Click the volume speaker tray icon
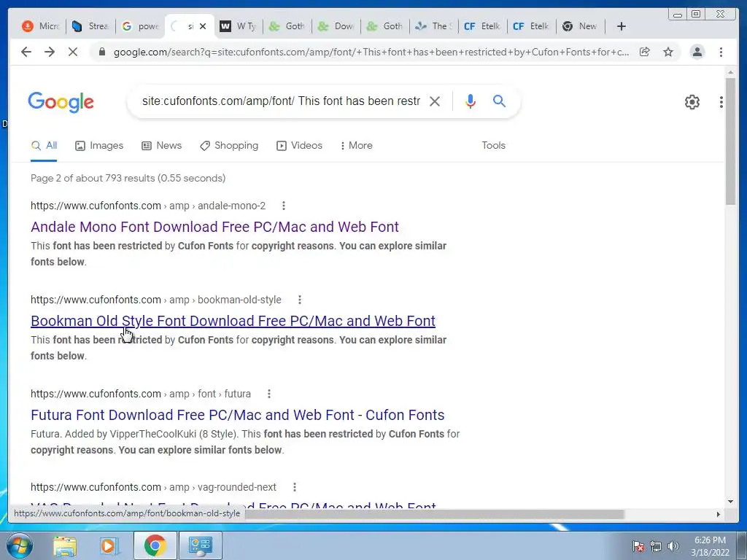Viewport: 747px width, 560px height. pos(673,546)
